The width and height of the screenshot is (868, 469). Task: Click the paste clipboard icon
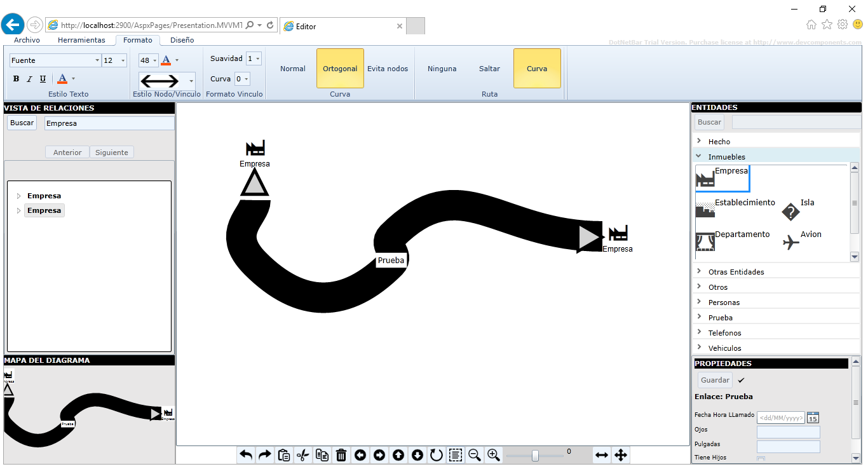click(284, 455)
